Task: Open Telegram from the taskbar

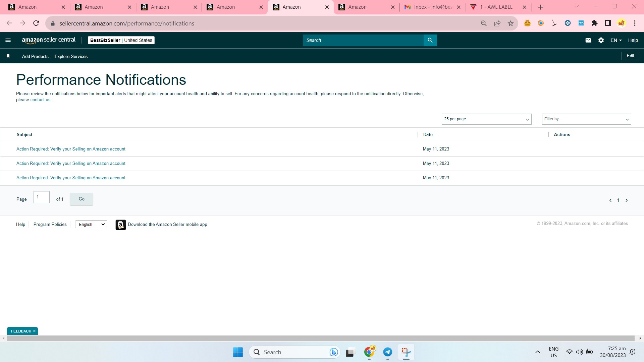Action: (x=388, y=352)
